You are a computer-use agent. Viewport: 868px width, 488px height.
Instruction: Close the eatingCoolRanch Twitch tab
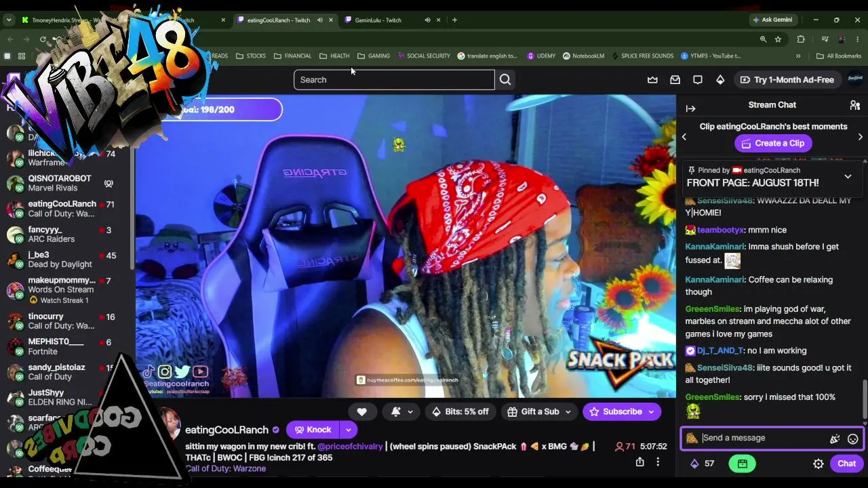pos(331,20)
